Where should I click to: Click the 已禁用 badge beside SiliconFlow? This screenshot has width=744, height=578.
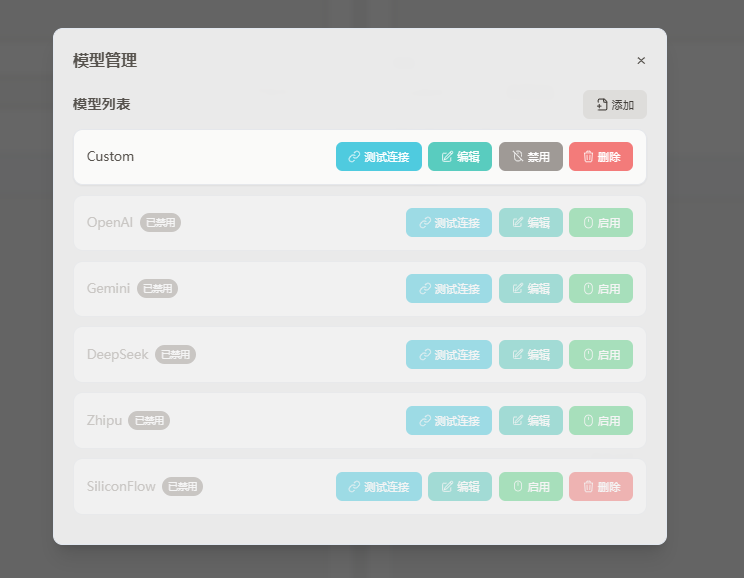click(x=183, y=486)
